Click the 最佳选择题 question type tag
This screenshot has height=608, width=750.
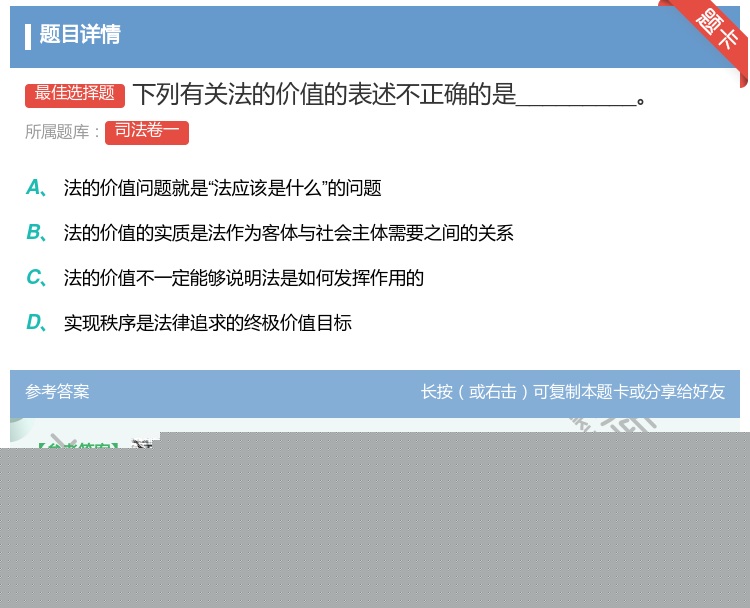[75, 94]
